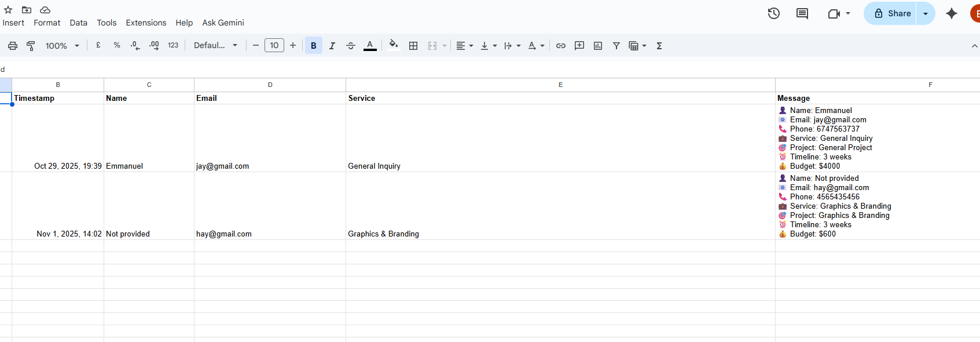Open the zoom level dropdown 100%
The image size is (980, 342).
point(62,46)
